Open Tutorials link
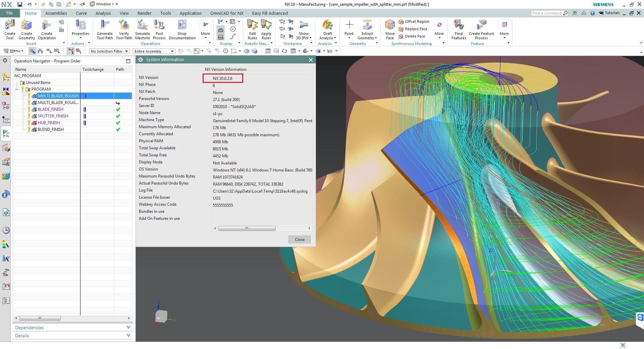The width and height of the screenshot is (644, 349). coord(609,13)
